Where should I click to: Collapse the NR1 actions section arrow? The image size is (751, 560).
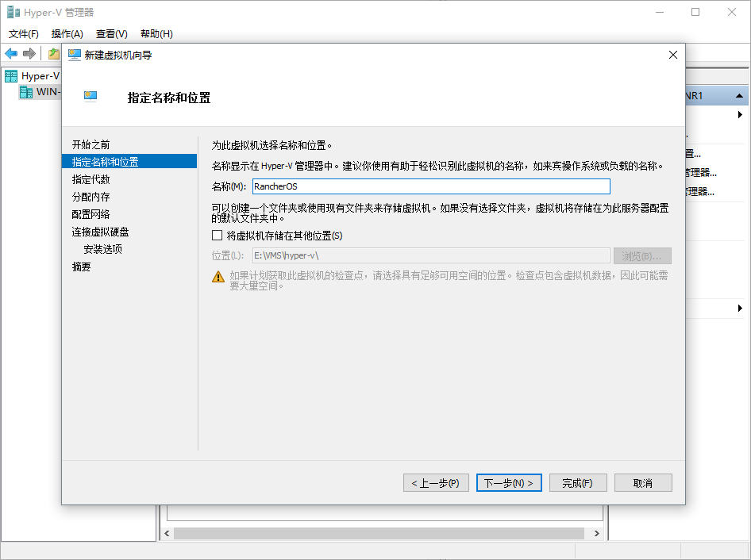click(739, 96)
